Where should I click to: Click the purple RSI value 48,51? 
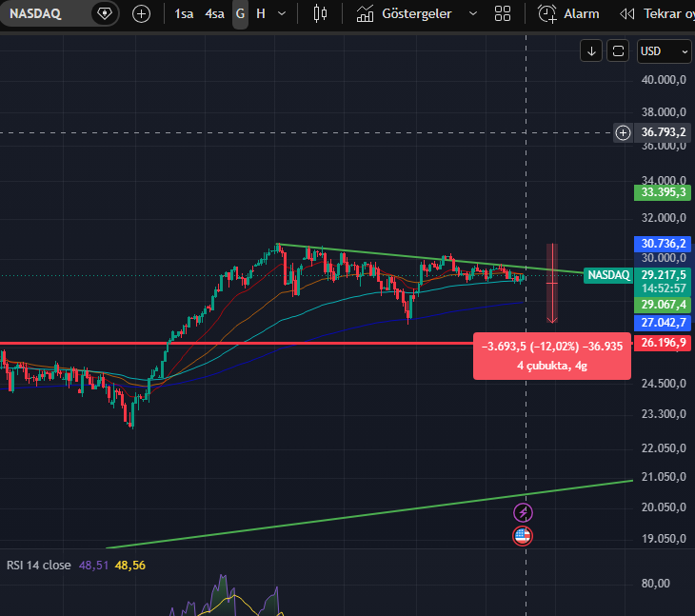pos(93,566)
